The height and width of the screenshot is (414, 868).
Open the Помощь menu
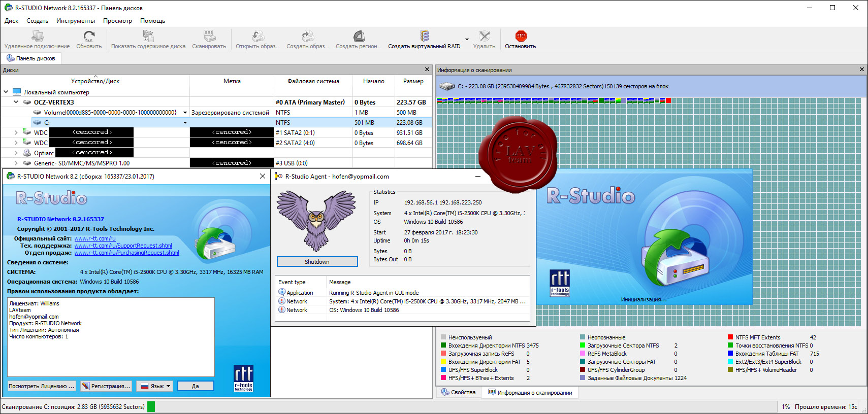coord(152,21)
